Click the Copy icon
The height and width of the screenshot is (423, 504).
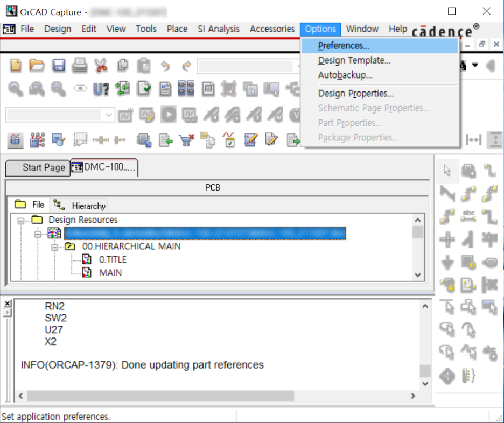pyautogui.click(x=122, y=66)
